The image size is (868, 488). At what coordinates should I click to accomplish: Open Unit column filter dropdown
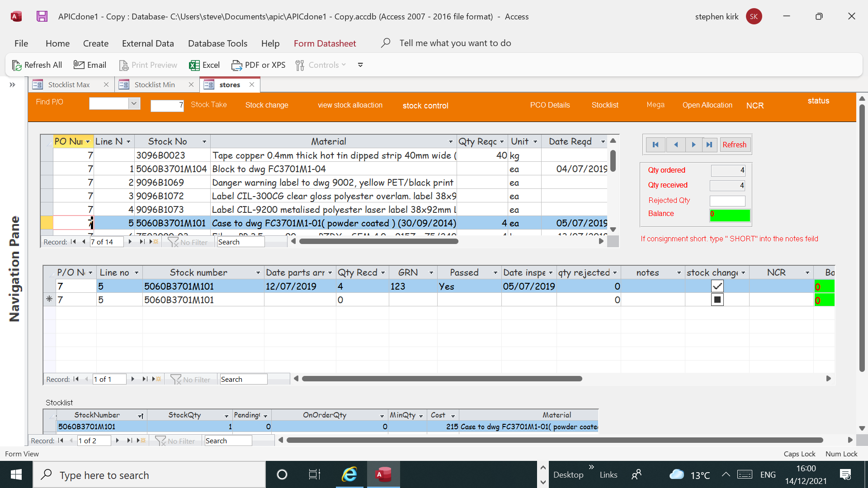tap(535, 142)
